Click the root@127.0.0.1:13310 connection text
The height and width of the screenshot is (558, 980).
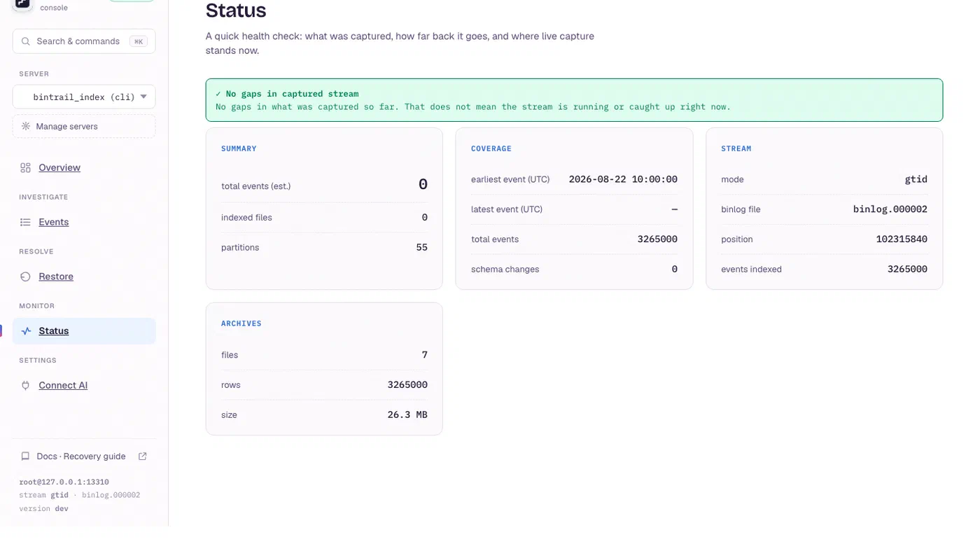[64, 482]
